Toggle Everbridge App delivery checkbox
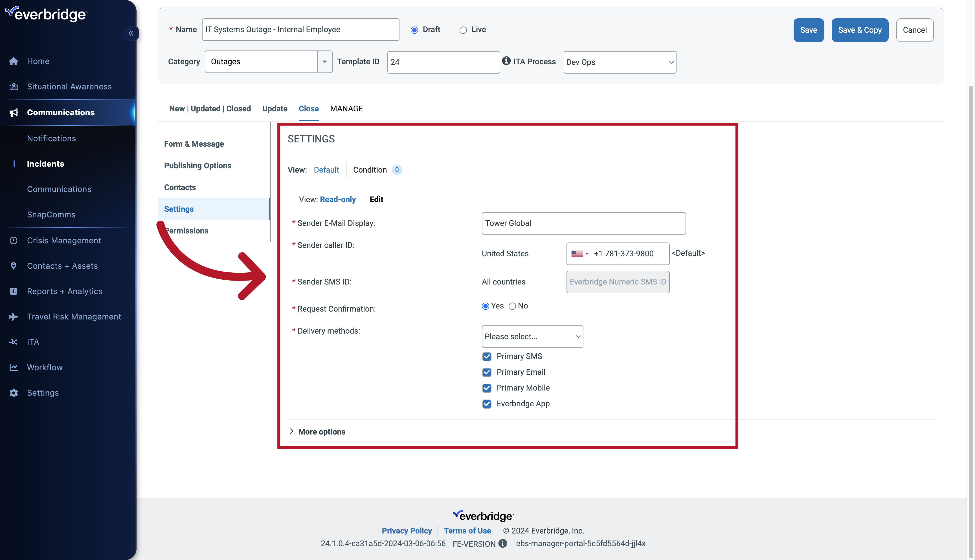975x560 pixels. tap(487, 404)
